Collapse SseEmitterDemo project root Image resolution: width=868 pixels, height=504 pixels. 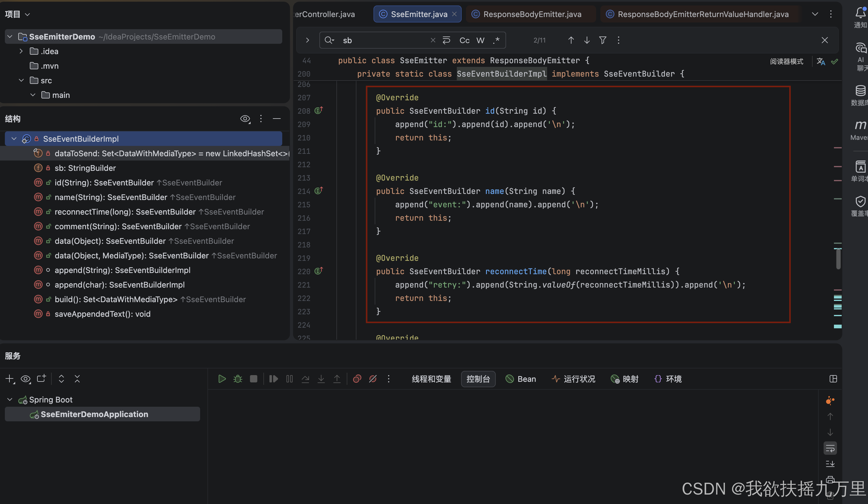[x=10, y=36]
